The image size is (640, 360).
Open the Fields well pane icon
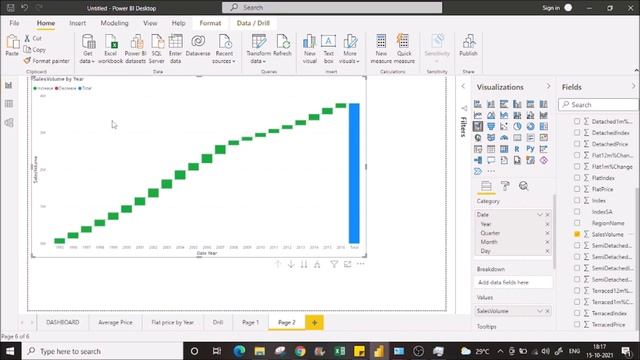click(486, 186)
